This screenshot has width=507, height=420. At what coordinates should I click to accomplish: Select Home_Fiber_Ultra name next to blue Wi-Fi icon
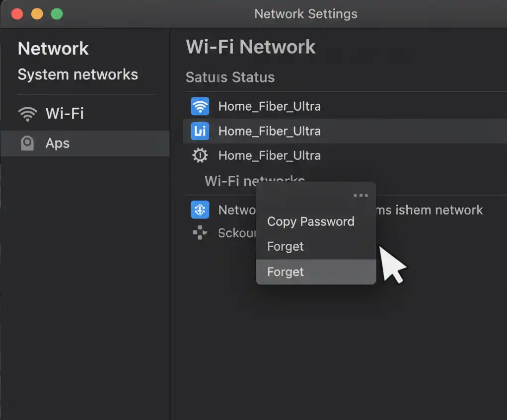click(270, 106)
